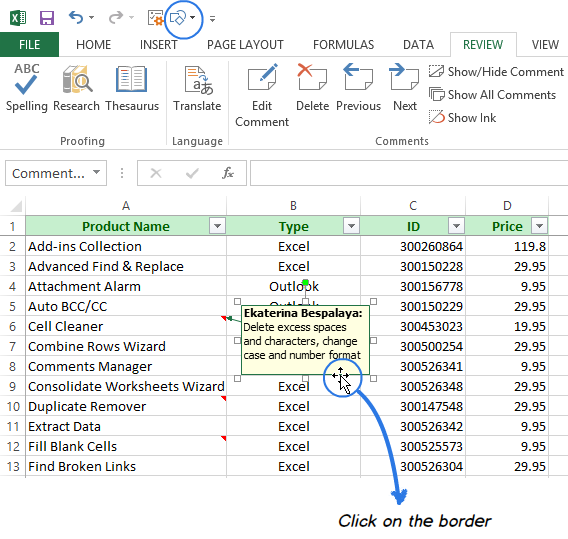Open the Type filter dropdown
The image size is (568, 539).
coord(351,226)
